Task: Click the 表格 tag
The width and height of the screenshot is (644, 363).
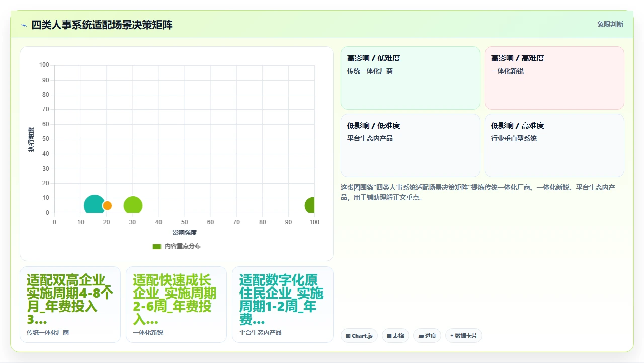Action: tap(395, 336)
